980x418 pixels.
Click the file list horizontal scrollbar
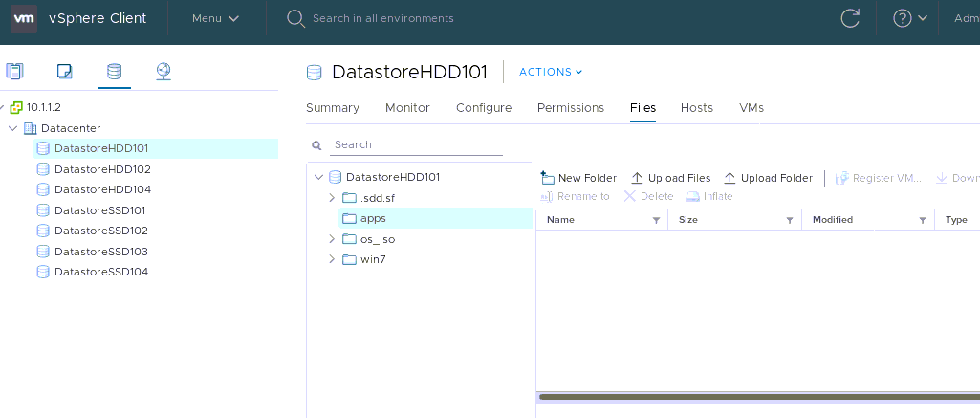point(758,397)
